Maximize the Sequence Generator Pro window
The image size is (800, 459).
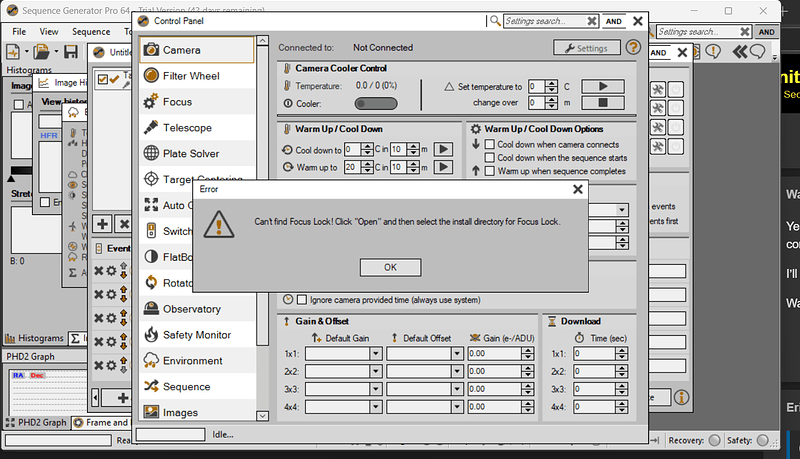(728, 11)
